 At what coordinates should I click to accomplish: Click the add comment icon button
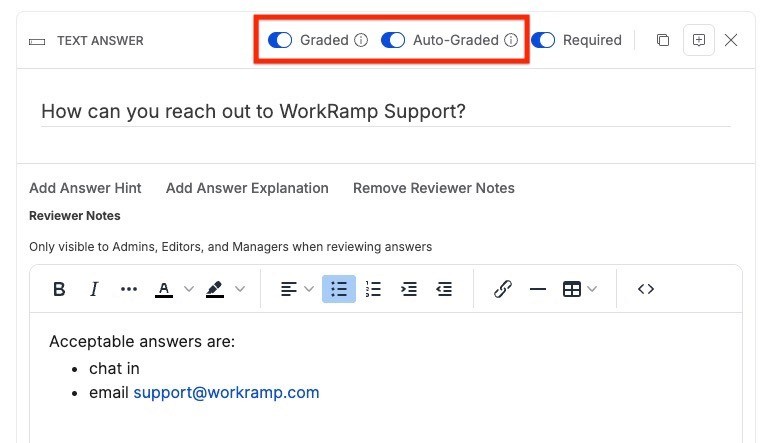click(x=699, y=40)
